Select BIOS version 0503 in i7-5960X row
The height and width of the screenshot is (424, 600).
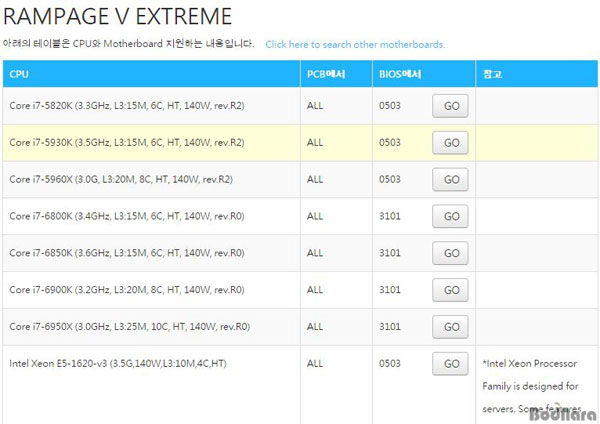click(x=390, y=179)
